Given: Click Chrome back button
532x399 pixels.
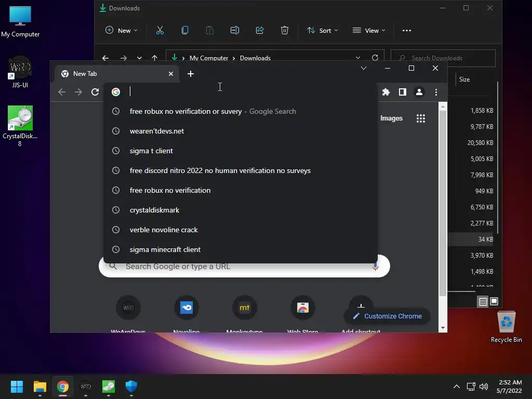Looking at the screenshot, I should point(62,92).
